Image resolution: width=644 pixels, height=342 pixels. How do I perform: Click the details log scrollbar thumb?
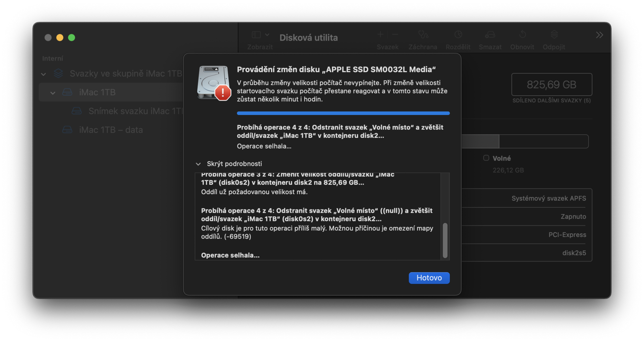pos(445,240)
